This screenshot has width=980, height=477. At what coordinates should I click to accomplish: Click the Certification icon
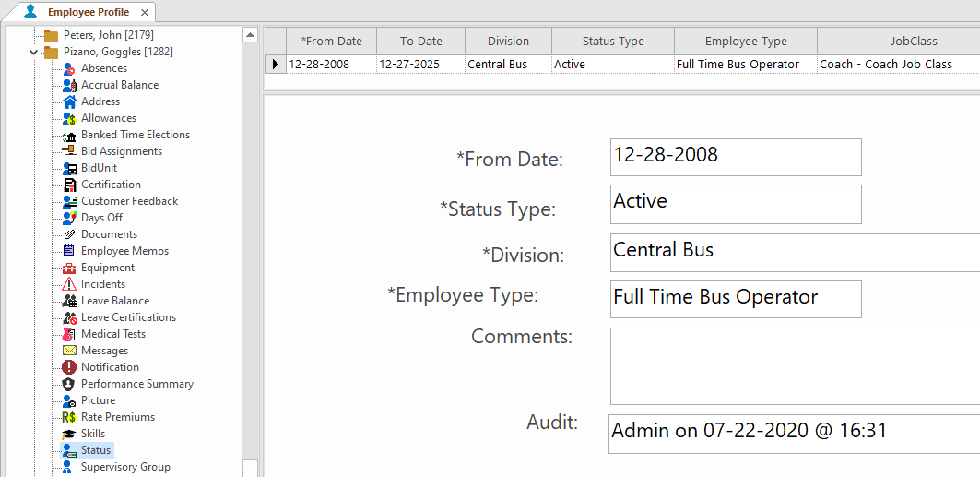point(69,185)
